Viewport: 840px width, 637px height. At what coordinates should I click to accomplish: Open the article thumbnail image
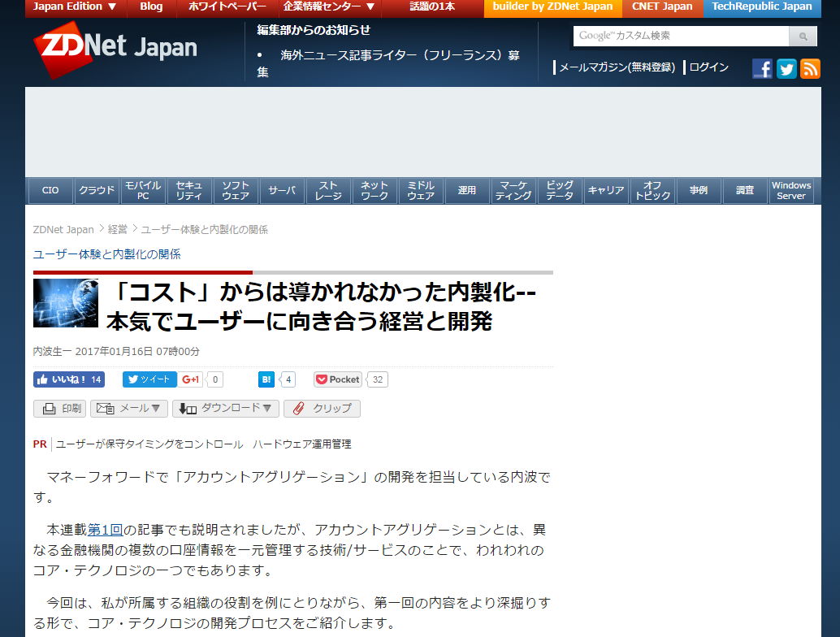(x=66, y=303)
